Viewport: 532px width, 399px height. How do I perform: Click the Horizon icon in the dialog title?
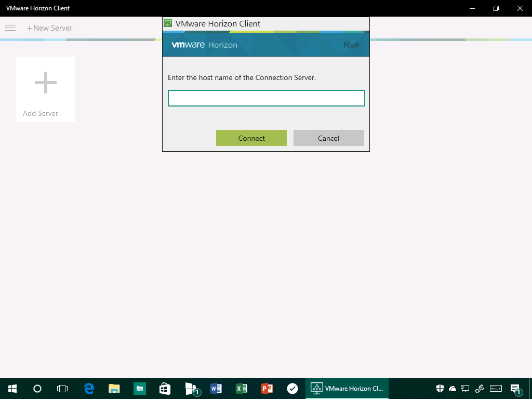168,23
